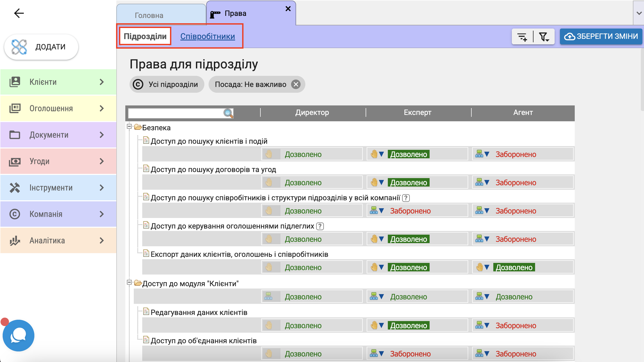Remove the Посада: Не важливо filter chip
Viewport: 644px width, 362px height.
pyautogui.click(x=296, y=84)
